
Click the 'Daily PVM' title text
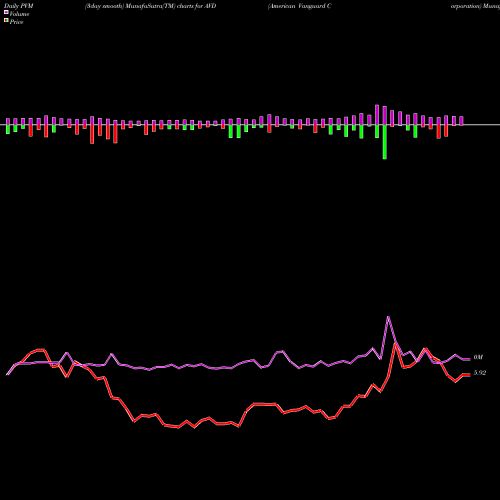[x=19, y=6]
